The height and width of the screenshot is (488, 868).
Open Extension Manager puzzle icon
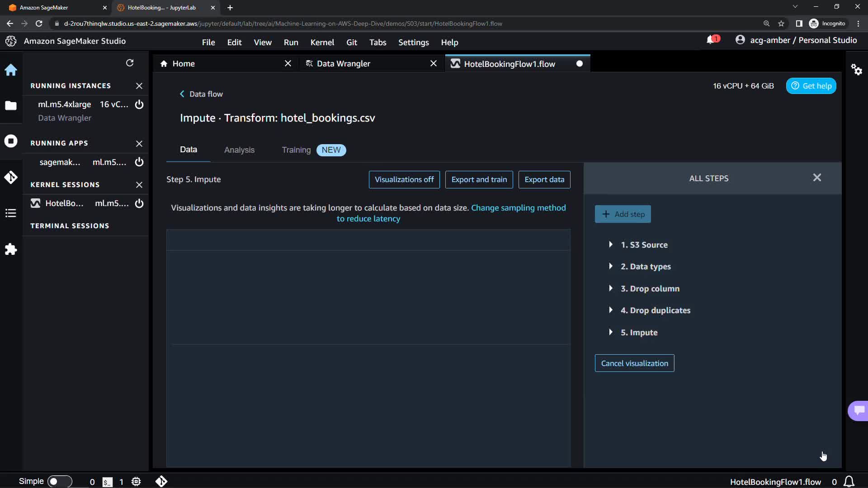pyautogui.click(x=11, y=249)
